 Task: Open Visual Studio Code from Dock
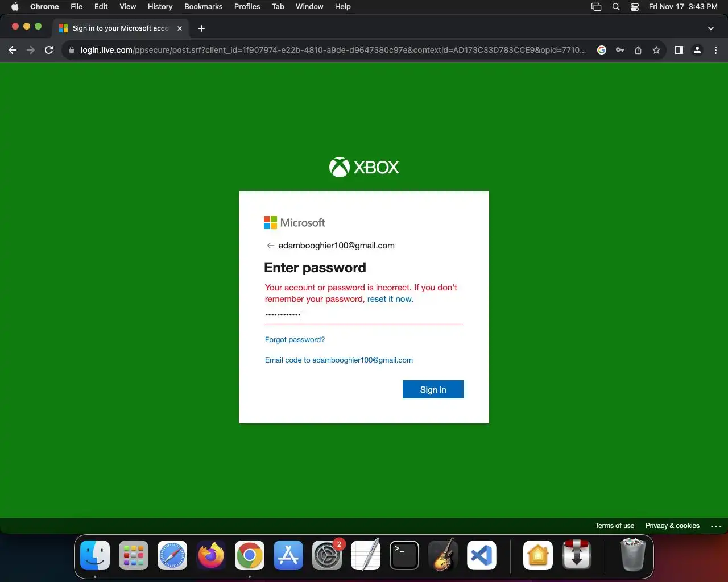click(x=482, y=555)
